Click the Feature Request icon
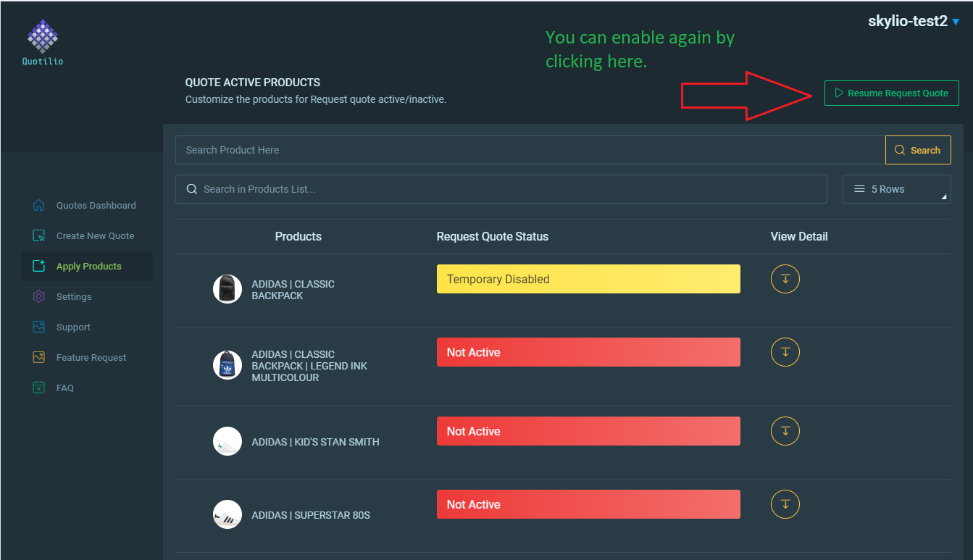973x560 pixels. 39,357
